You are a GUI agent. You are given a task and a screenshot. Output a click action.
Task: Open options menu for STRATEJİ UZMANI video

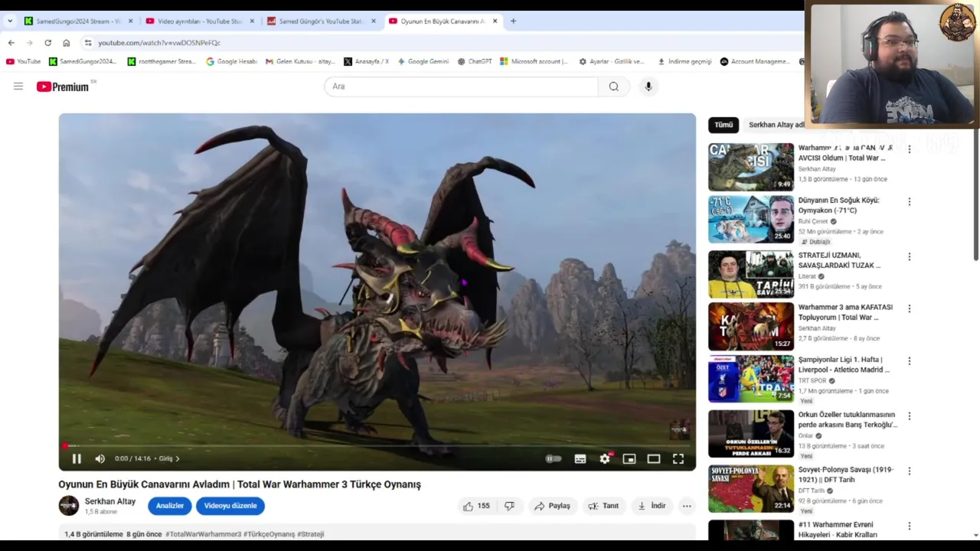click(x=910, y=257)
